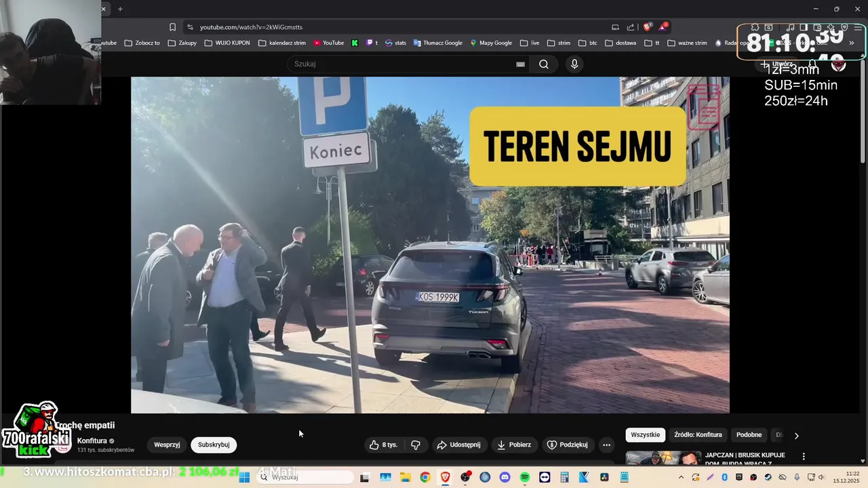
Task: Open the Zakupy bookmarks folder
Action: tap(182, 43)
